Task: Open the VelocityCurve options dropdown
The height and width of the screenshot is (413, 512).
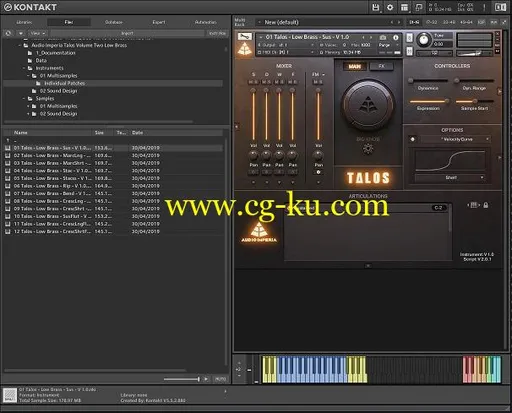Action: pyautogui.click(x=455, y=139)
